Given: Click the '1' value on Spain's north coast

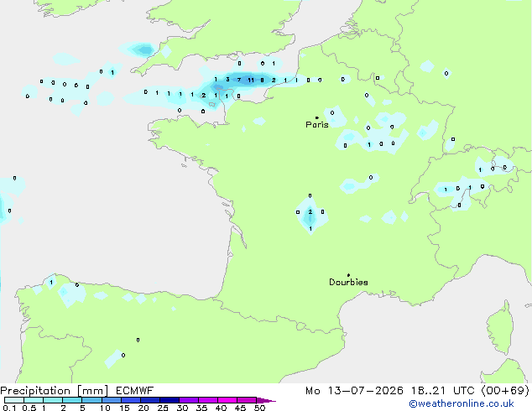Looking at the screenshot, I should coord(51,282).
